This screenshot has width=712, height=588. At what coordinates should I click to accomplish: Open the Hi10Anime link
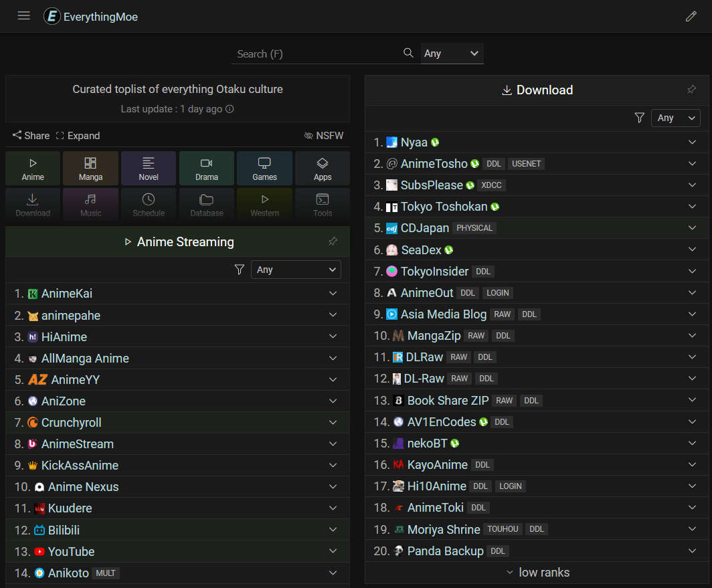coord(436,486)
